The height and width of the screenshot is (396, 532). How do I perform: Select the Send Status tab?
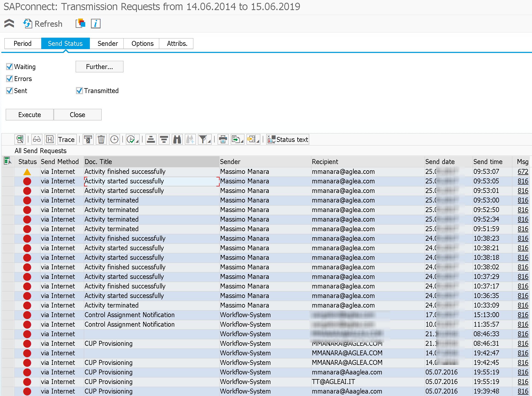(x=65, y=44)
